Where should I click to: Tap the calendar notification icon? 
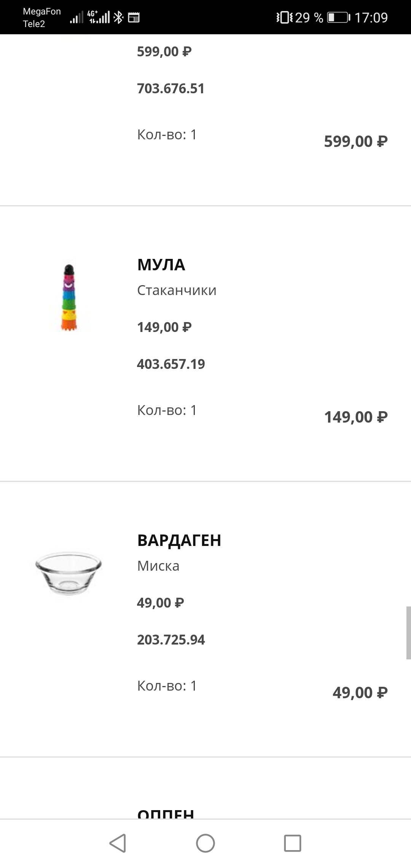[x=134, y=18]
